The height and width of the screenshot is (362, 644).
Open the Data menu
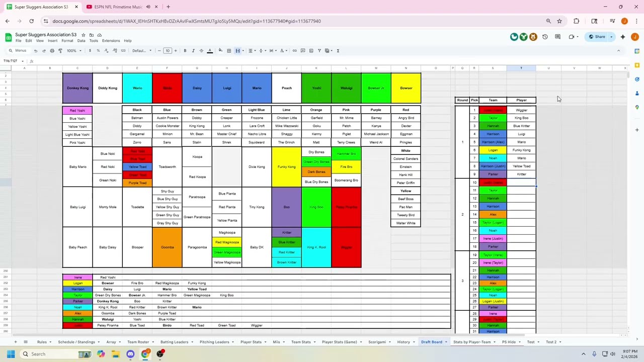tap(81, 41)
